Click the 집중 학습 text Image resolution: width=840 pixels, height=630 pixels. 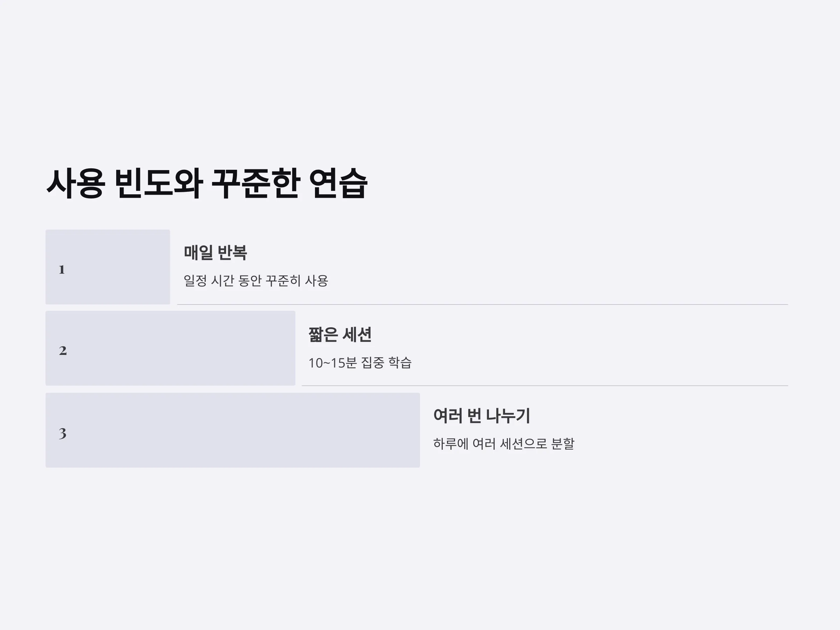point(386,363)
